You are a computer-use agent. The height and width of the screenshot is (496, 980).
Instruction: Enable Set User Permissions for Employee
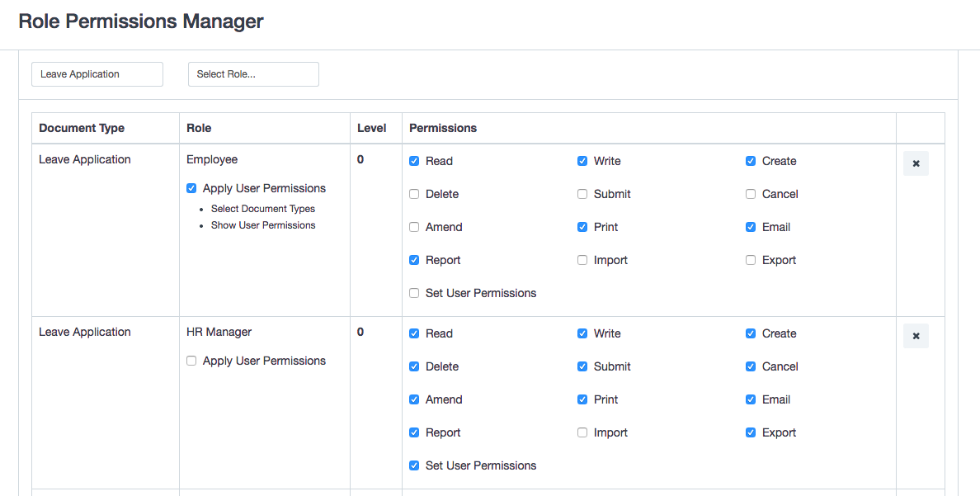tap(413, 293)
